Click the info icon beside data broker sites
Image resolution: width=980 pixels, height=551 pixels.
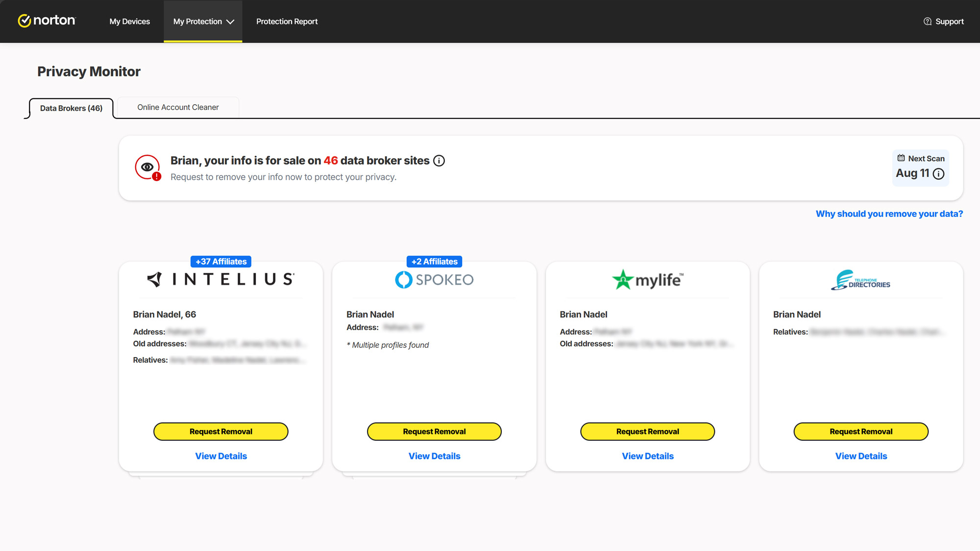[x=439, y=161]
